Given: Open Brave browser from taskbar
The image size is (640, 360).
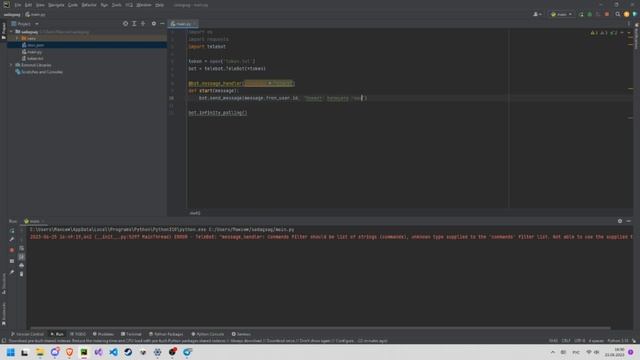Looking at the screenshot, I should pos(69,352).
